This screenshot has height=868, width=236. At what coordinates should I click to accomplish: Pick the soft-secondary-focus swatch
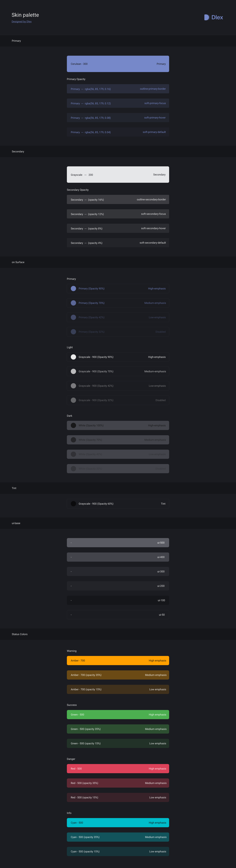(x=118, y=214)
